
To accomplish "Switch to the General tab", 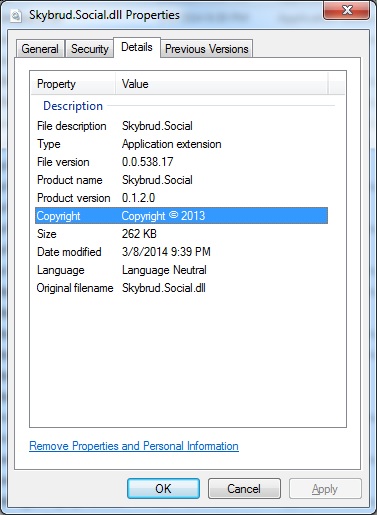I will pos(40,49).
